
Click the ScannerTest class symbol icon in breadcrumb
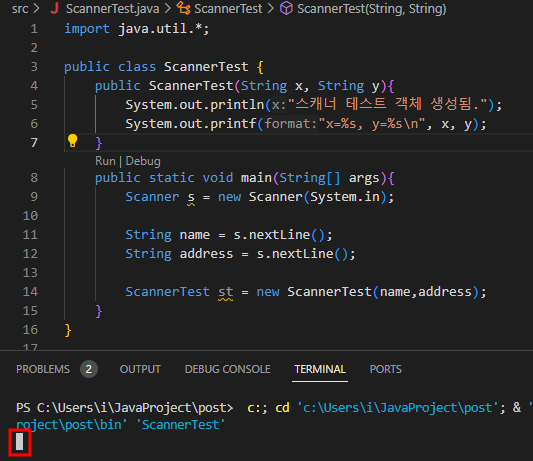click(184, 8)
